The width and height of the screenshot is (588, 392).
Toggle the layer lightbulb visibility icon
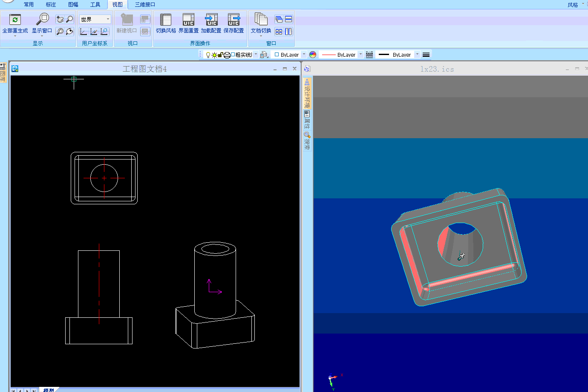pyautogui.click(x=208, y=55)
